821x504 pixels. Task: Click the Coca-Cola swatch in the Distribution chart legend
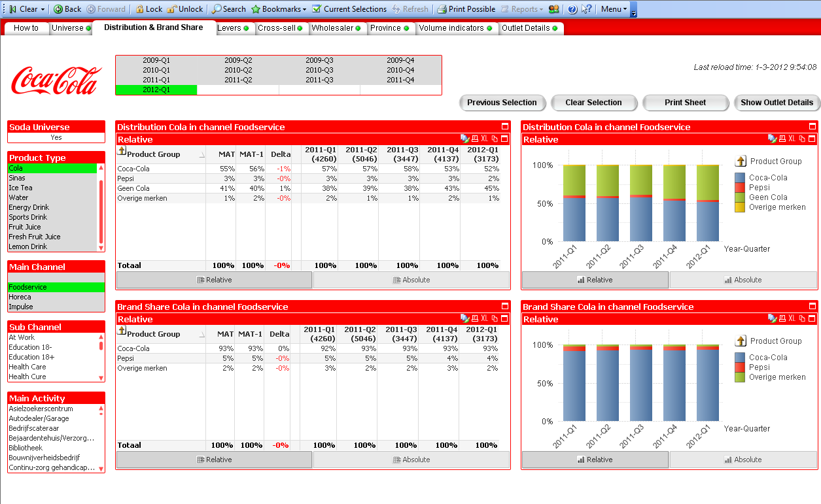(x=740, y=177)
